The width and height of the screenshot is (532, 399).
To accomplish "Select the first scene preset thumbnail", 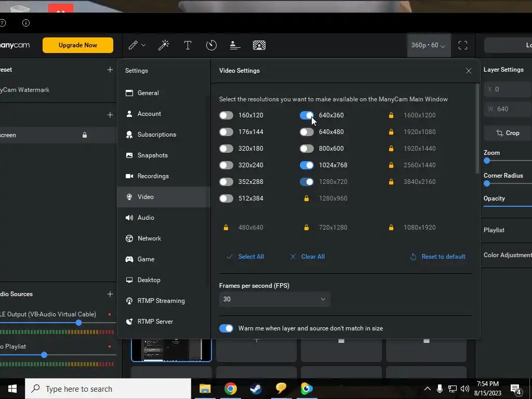I will click(x=171, y=350).
